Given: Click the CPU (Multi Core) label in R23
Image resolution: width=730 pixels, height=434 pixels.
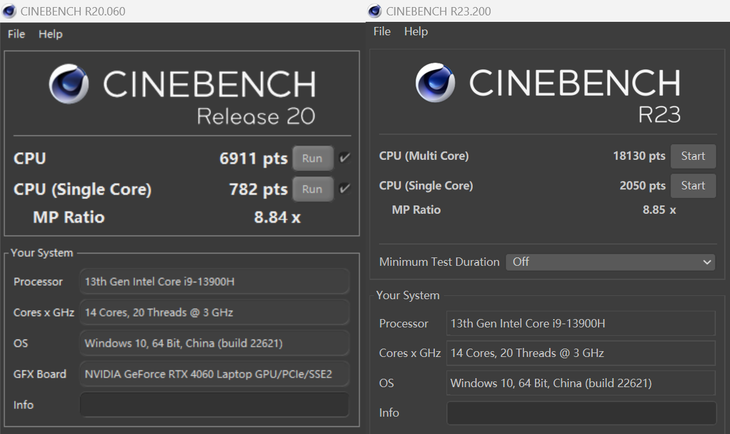Looking at the screenshot, I should pyautogui.click(x=424, y=156).
